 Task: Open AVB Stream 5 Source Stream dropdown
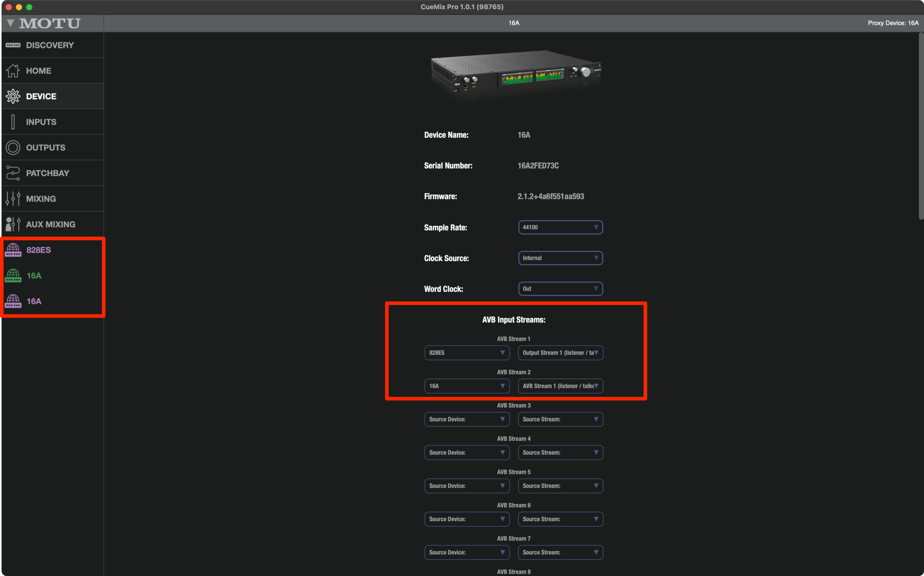tap(560, 485)
